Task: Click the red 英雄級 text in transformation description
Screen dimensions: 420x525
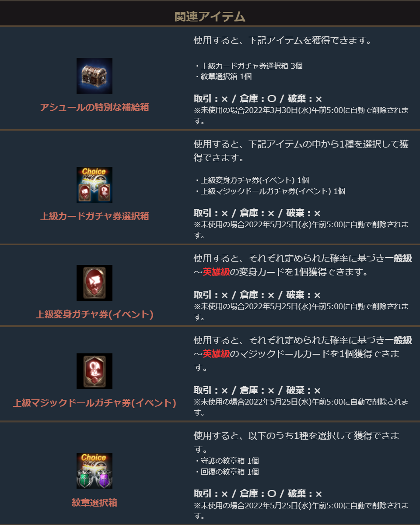Action: click(x=216, y=272)
